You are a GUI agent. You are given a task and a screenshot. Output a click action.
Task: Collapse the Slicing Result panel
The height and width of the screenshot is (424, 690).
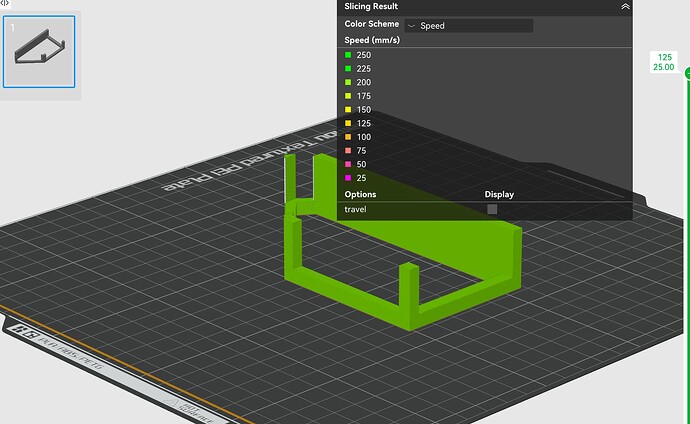click(625, 7)
